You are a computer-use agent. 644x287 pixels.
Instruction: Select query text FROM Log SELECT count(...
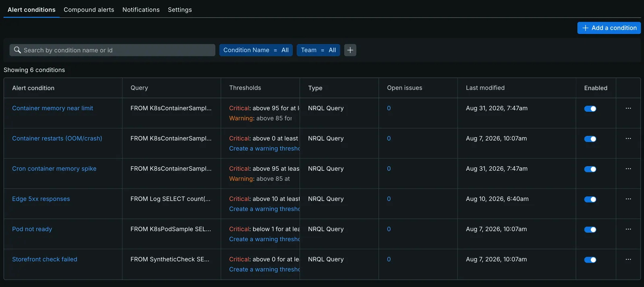[x=170, y=199]
